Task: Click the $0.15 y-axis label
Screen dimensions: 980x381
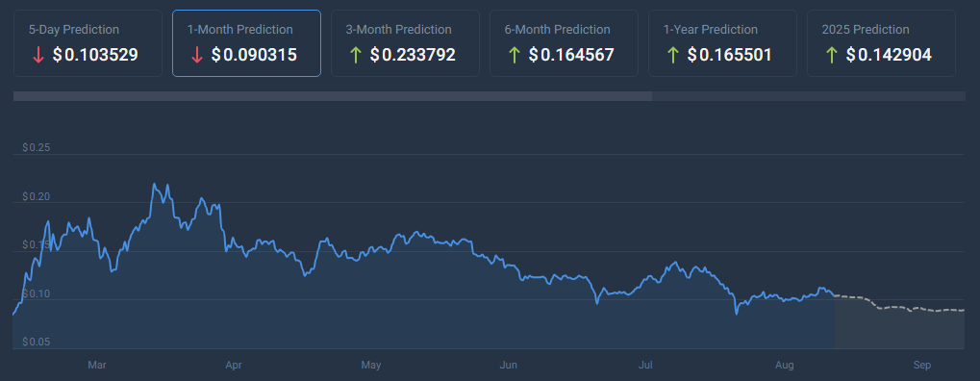Action: 37,244
